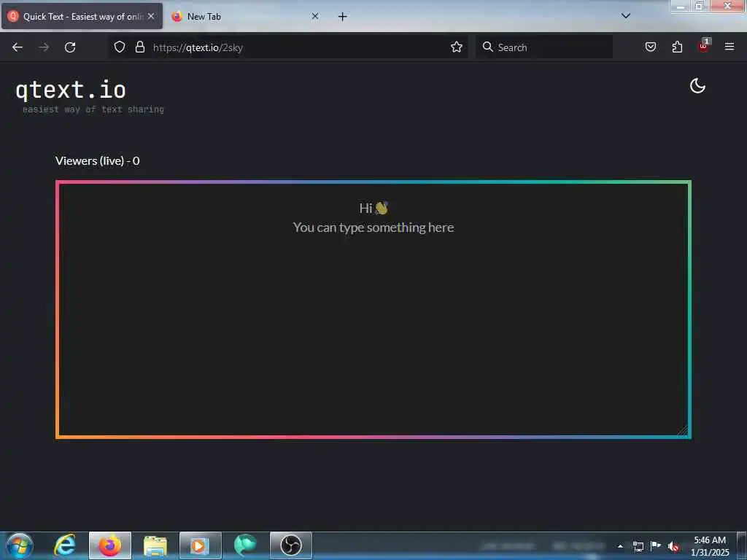Click the 'easiest way of text sharing' tagline

coord(93,109)
